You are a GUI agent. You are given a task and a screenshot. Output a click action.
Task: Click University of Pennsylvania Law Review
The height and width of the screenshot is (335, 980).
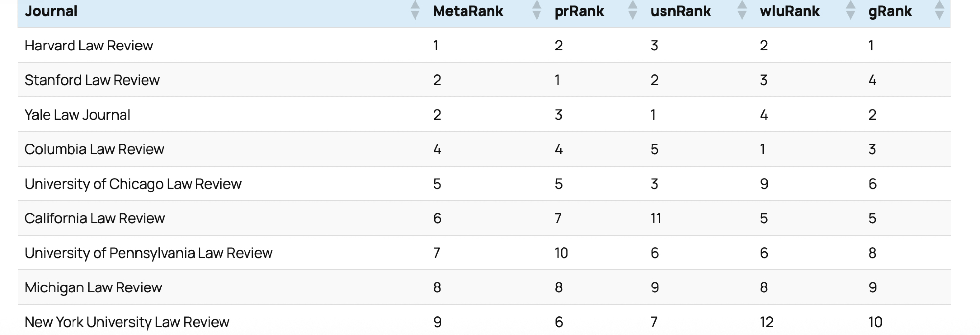click(x=148, y=253)
